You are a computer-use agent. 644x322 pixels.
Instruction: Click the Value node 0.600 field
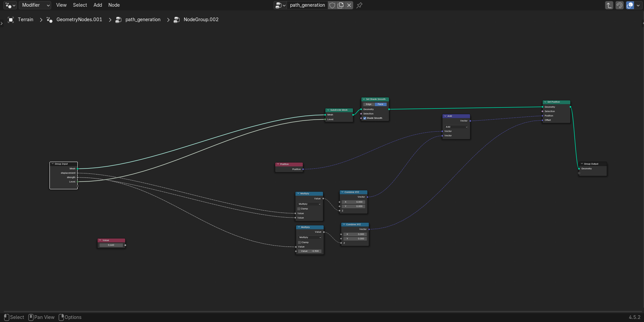pyautogui.click(x=111, y=245)
